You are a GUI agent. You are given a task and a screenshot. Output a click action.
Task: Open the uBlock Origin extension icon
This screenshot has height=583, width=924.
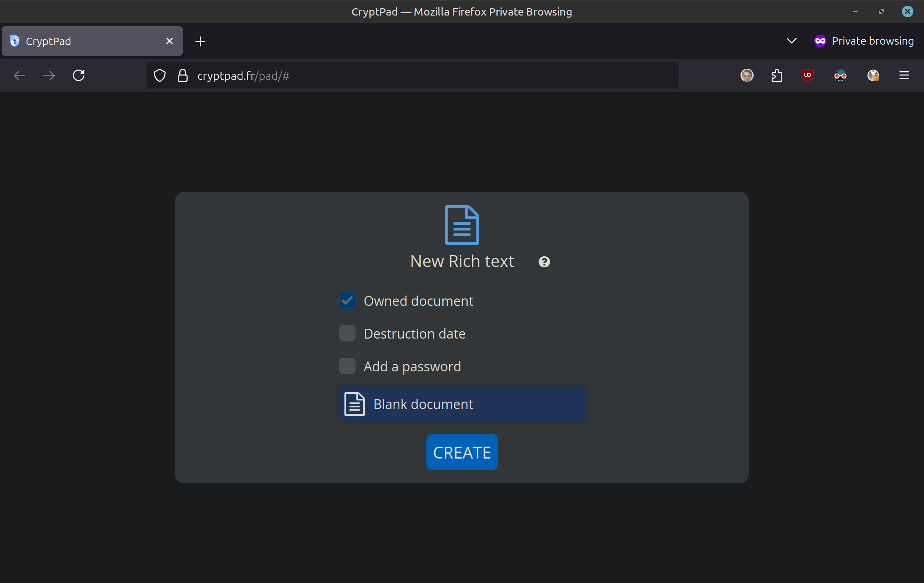point(807,75)
